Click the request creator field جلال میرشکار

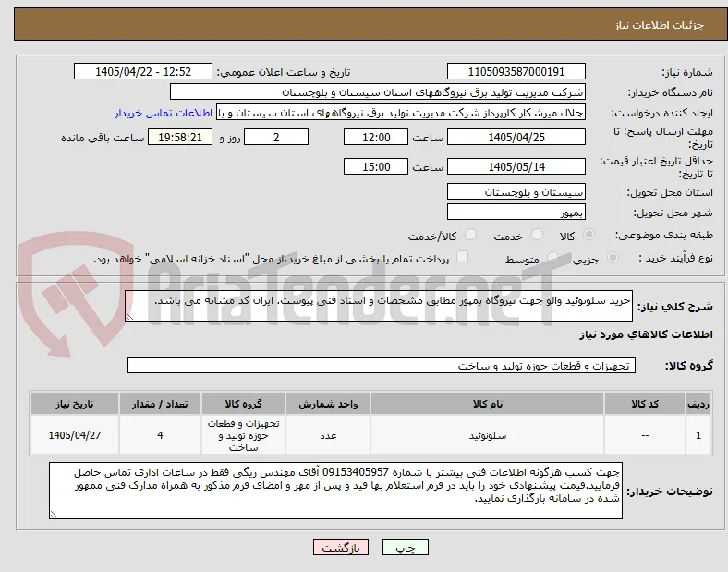[x=401, y=113]
